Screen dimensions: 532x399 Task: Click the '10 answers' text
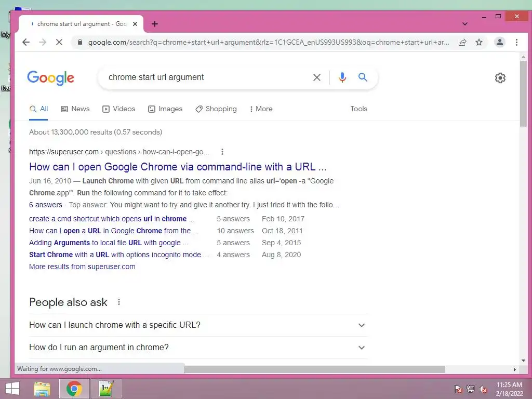point(235,231)
